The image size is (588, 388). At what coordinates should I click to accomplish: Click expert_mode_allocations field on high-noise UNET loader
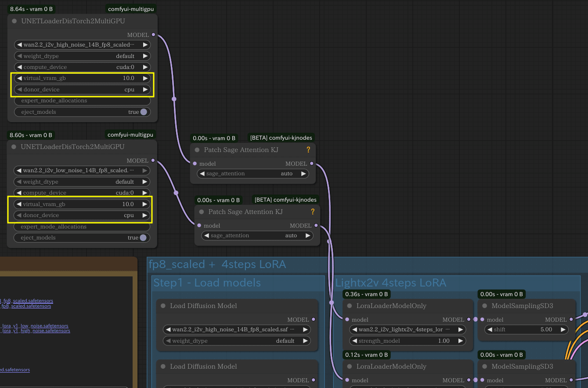[x=82, y=101]
